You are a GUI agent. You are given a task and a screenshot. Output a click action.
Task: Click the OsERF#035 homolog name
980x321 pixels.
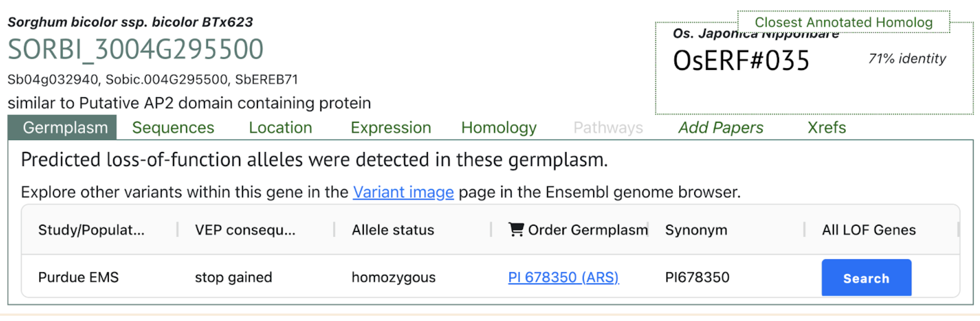(741, 61)
